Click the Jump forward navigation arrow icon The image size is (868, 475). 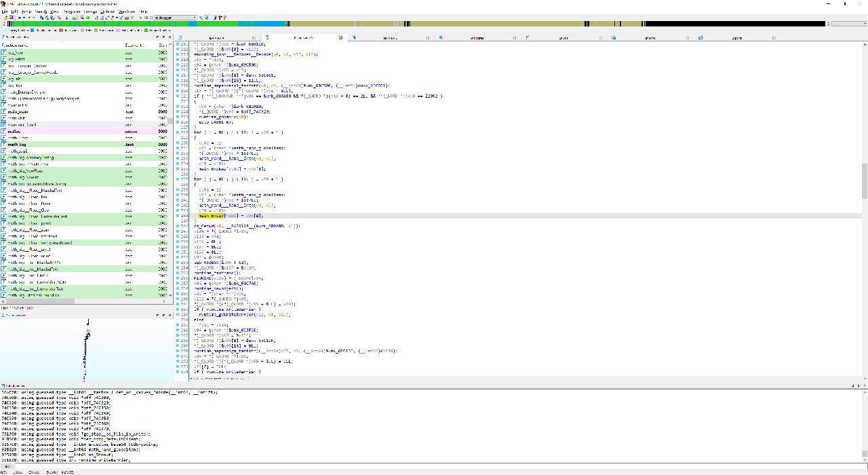[29, 18]
